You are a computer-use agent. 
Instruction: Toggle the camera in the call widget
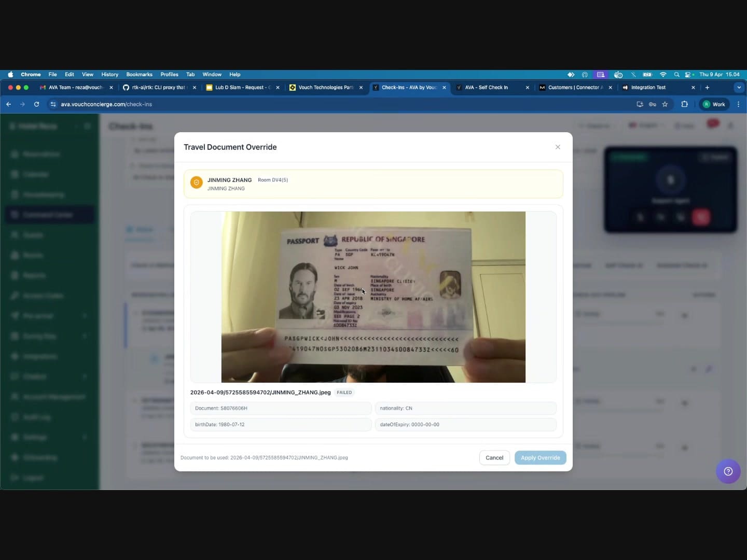click(x=660, y=217)
